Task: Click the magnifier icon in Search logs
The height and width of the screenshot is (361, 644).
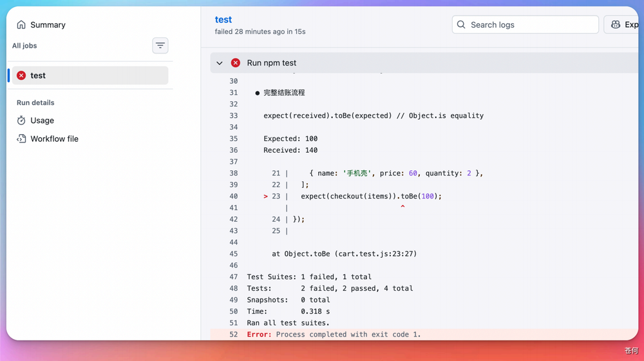Action: point(461,24)
